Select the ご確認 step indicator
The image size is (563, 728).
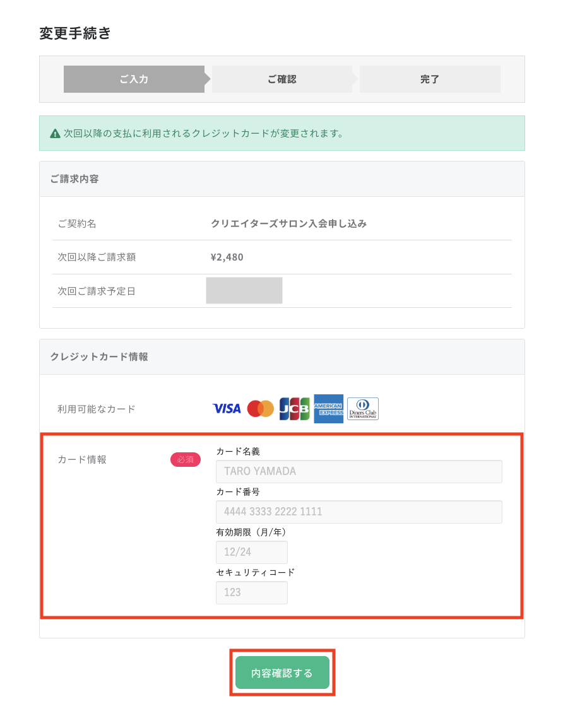click(281, 79)
